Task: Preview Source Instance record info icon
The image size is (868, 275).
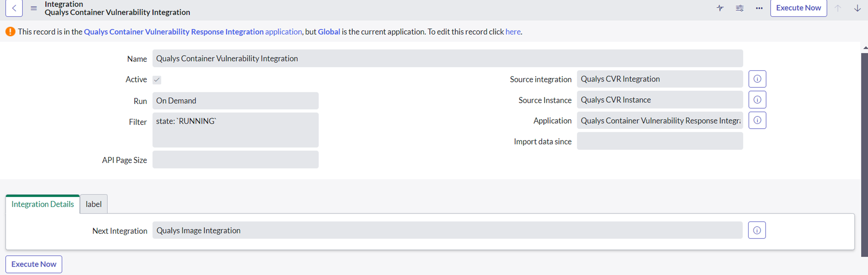Action: (757, 100)
